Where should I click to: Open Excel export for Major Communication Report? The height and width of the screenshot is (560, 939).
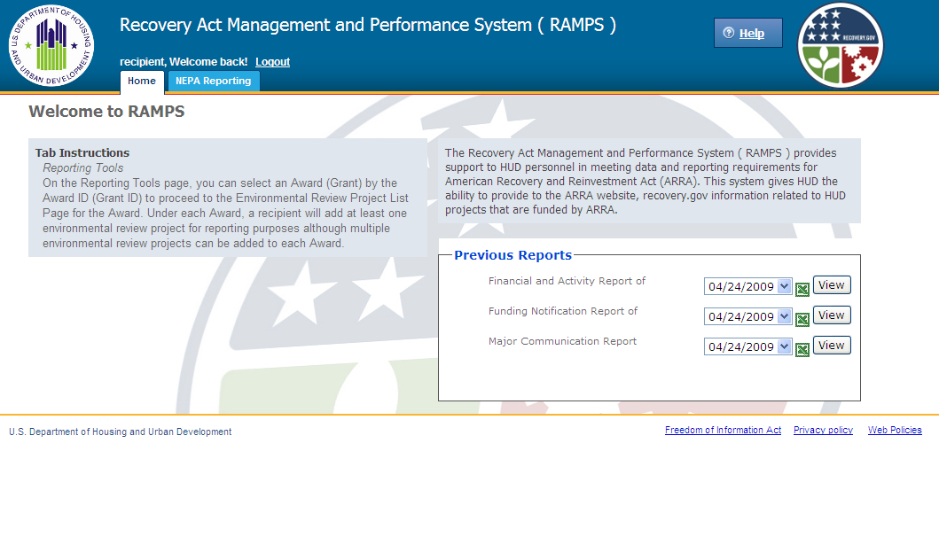802,349
